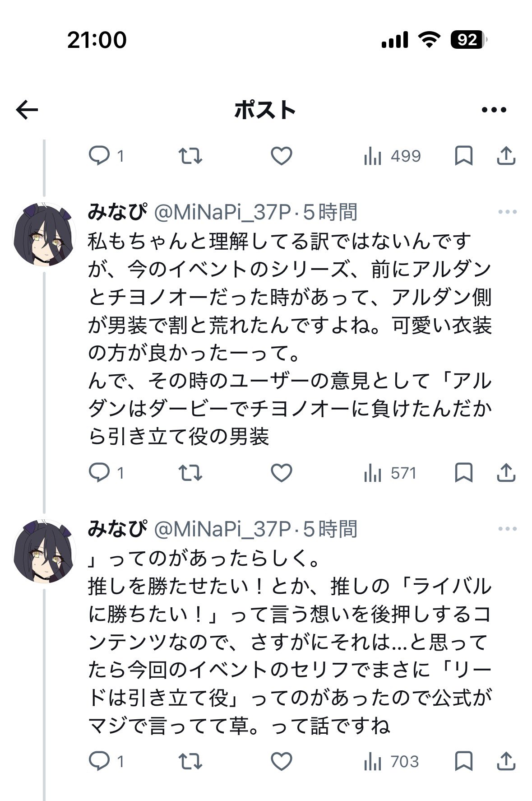Open @MiNaPi_37P handle on last post

coord(222,529)
